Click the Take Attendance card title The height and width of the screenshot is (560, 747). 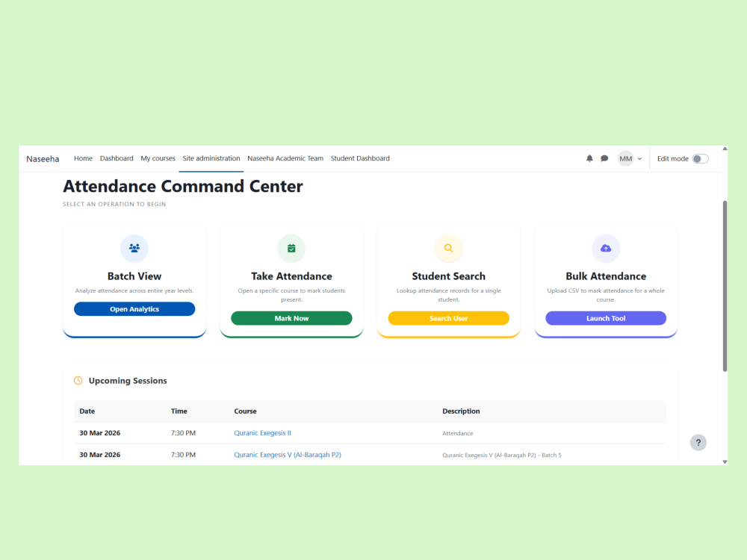[x=291, y=276]
